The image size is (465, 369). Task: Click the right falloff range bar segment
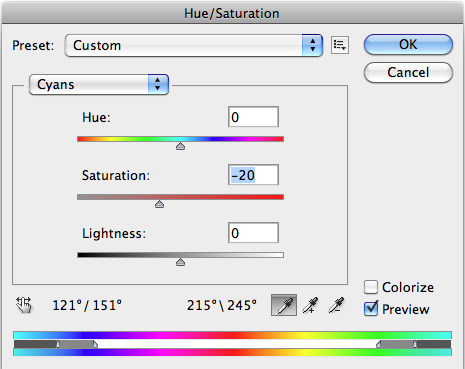[x=397, y=344]
